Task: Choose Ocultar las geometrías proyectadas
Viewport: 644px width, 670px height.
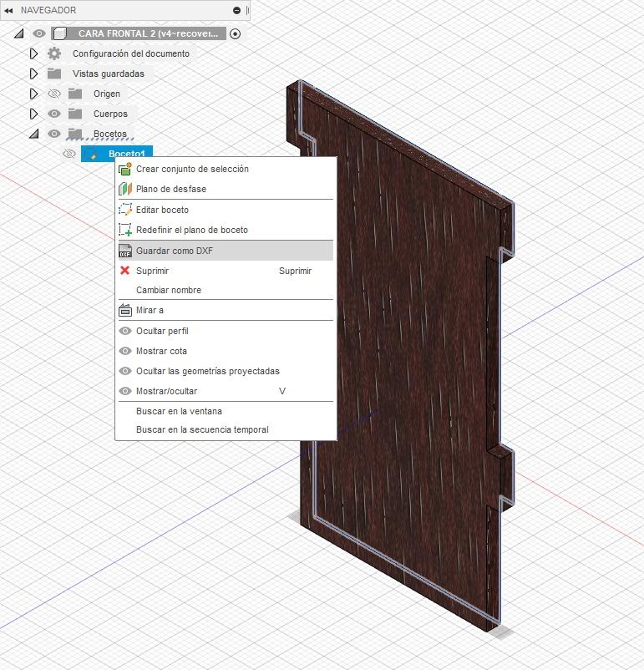Action: [226, 371]
